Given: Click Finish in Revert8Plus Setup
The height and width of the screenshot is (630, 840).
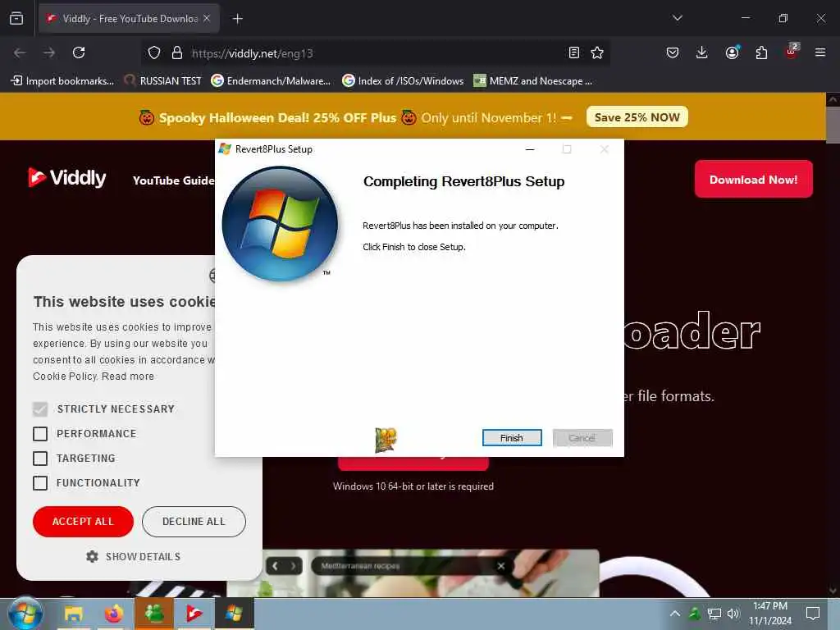Looking at the screenshot, I should (x=512, y=438).
